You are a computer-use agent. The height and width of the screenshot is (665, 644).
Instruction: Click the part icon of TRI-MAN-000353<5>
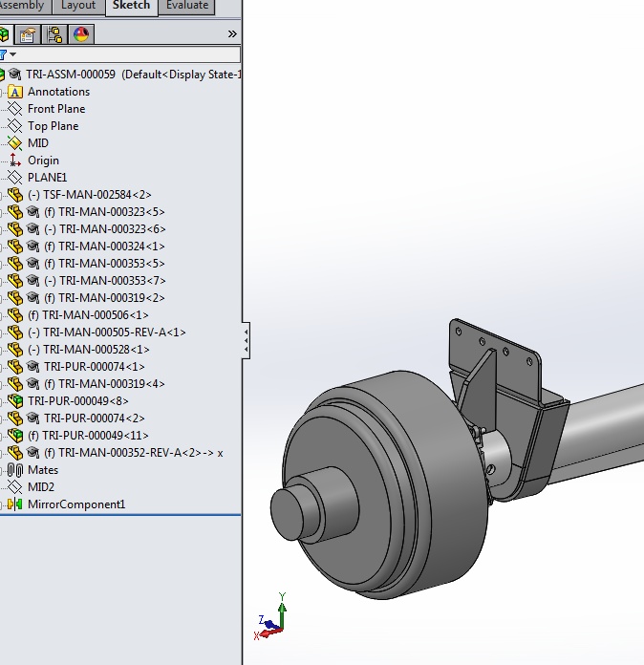(x=15, y=264)
